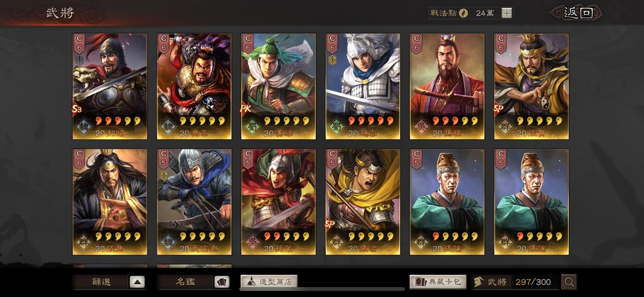Select the 夏侯淵 general card
This screenshot has width=644, height=297.
pos(194,201)
